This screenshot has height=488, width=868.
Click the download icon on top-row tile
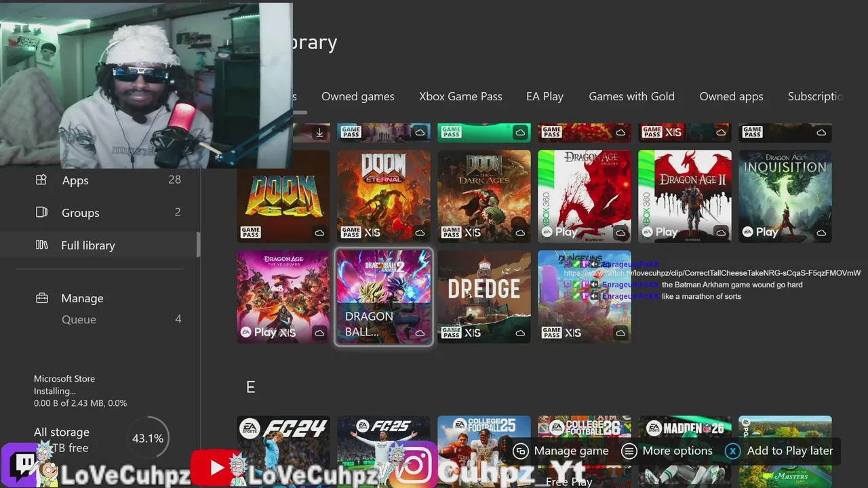319,133
